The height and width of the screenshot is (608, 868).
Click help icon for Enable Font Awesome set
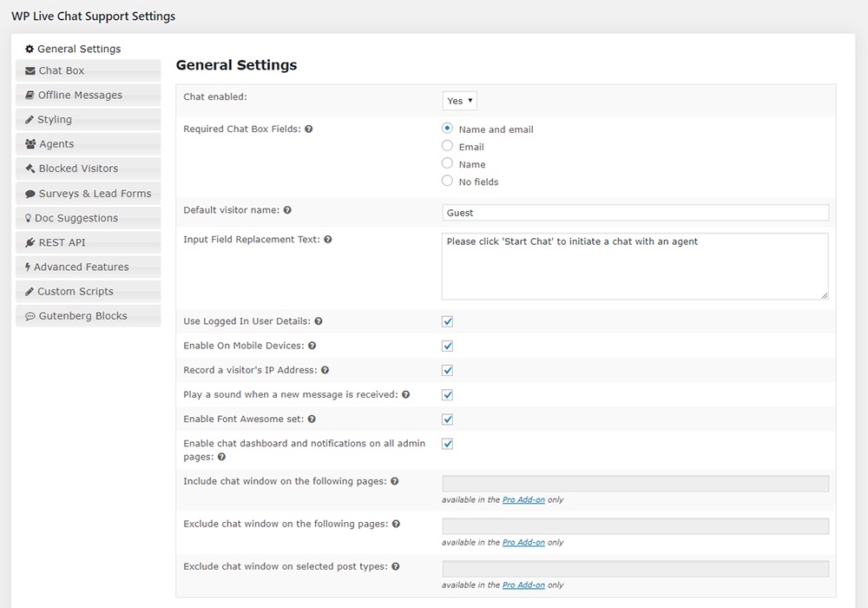tap(312, 420)
